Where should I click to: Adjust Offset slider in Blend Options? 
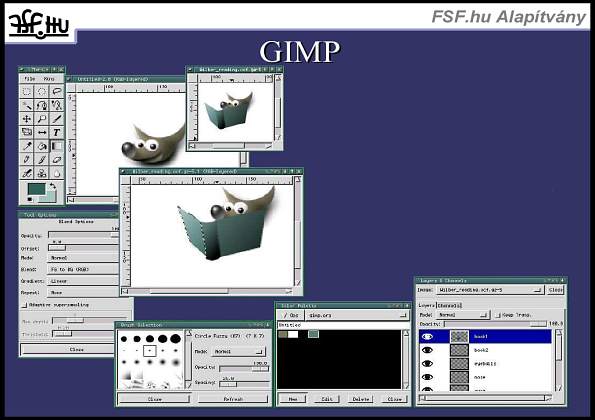pyautogui.click(x=83, y=248)
